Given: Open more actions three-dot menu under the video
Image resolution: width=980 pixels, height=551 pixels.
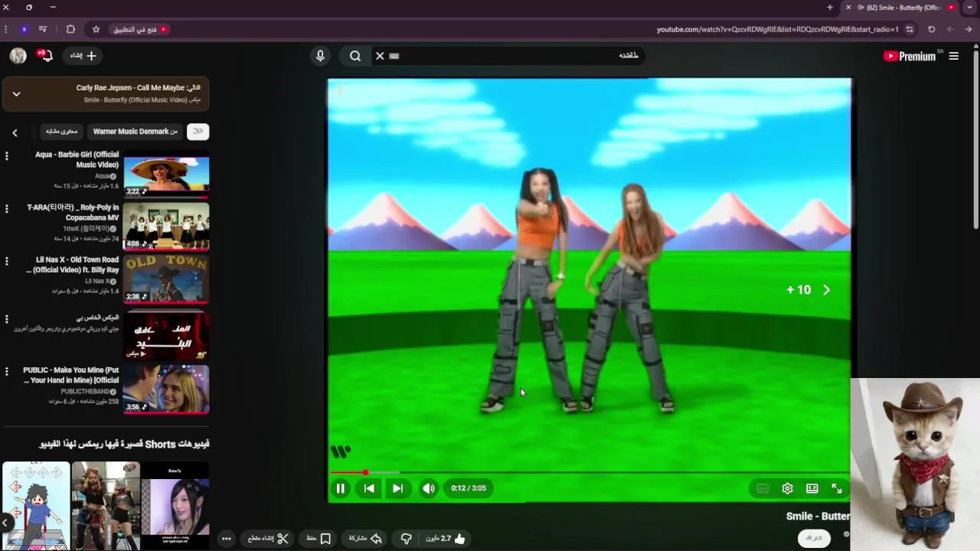Looking at the screenshot, I should [x=227, y=539].
